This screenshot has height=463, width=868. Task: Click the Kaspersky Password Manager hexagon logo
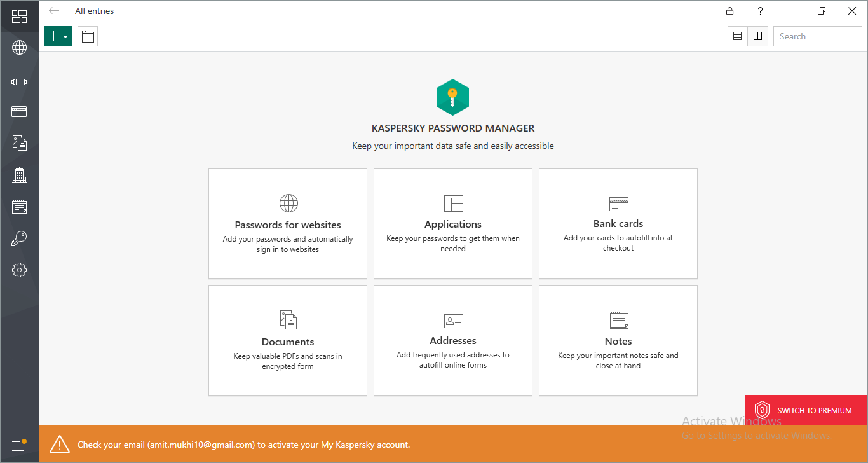click(x=452, y=97)
